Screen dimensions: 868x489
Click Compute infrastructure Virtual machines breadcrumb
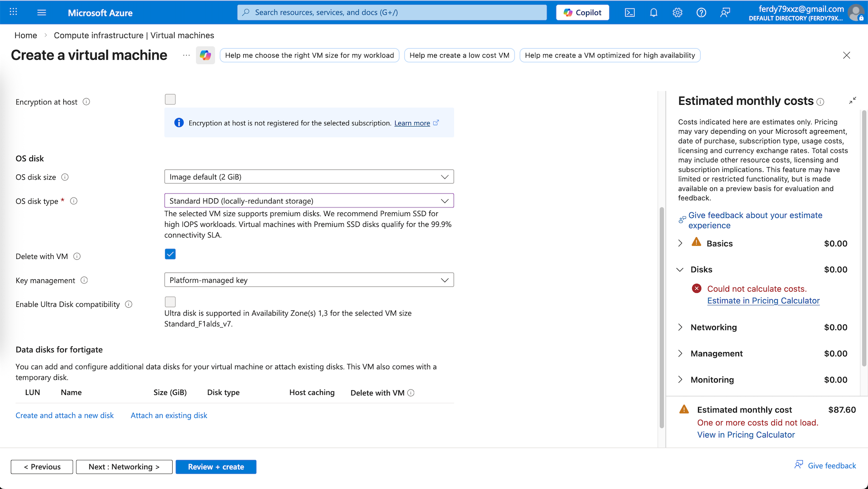[134, 35]
